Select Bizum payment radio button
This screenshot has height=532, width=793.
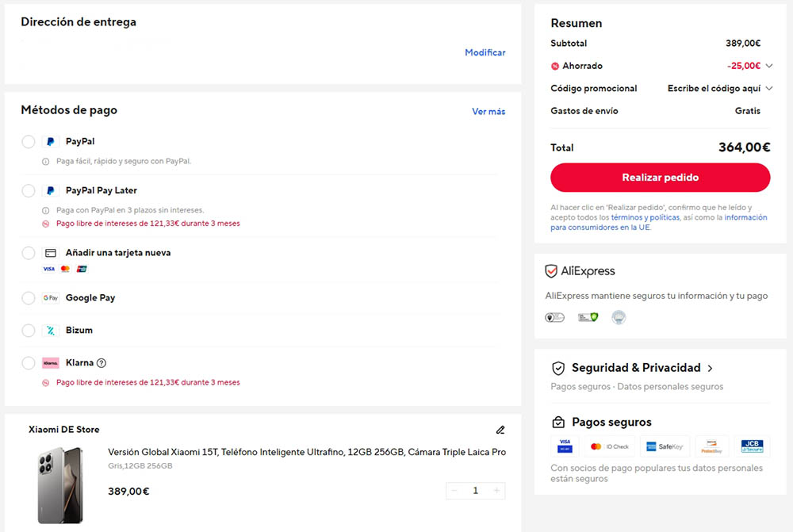[x=29, y=331]
